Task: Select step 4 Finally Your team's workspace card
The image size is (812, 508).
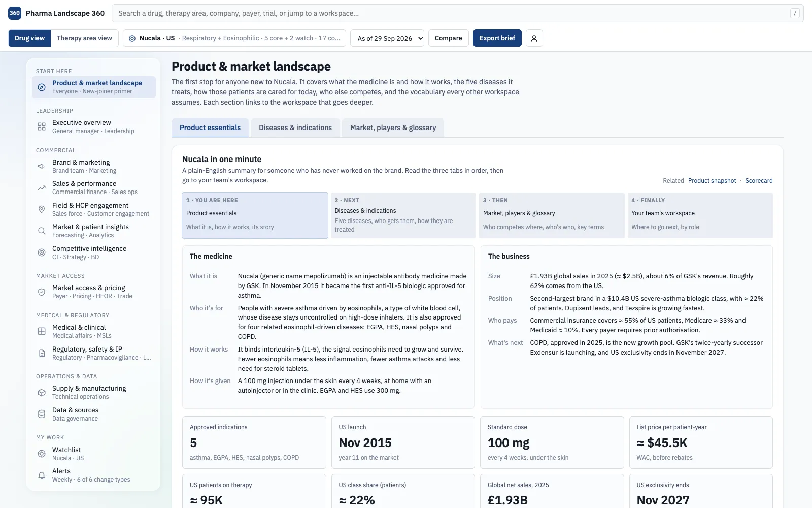Action: coord(700,215)
